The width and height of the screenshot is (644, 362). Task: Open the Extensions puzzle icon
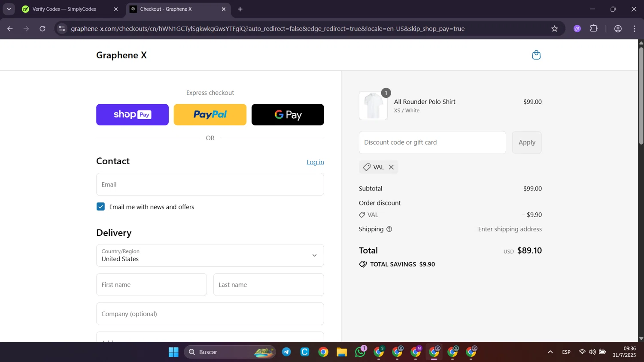click(594, 29)
